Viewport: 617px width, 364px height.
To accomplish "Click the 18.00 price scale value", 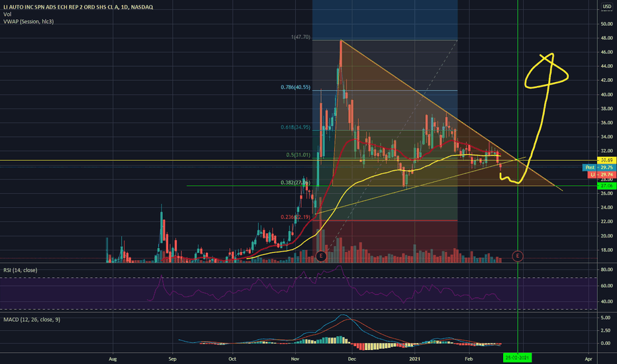I will coord(607,250).
